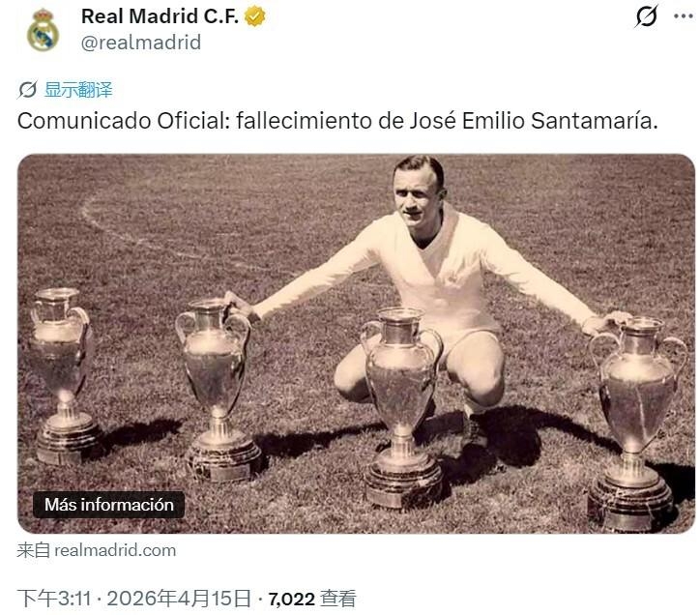Screen dimensions: 700x615
Task: Click the 下午3:11 · 2026年4月15日 timestamp
Action: click(x=134, y=599)
